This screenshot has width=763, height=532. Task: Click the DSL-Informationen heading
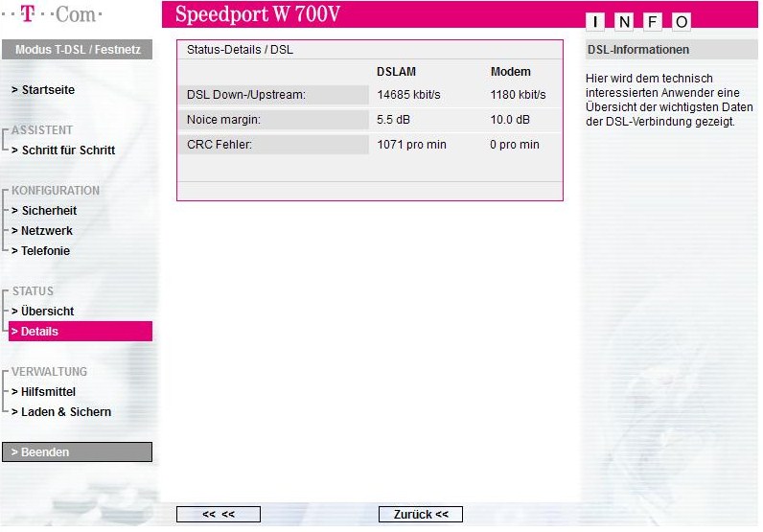coord(638,50)
